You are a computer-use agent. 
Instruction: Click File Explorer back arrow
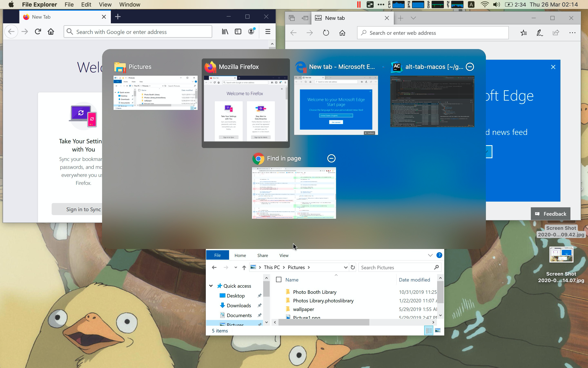coord(214,267)
